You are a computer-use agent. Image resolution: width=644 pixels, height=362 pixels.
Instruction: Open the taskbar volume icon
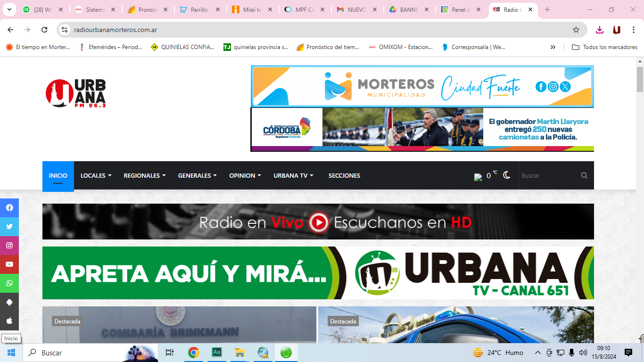point(583,353)
